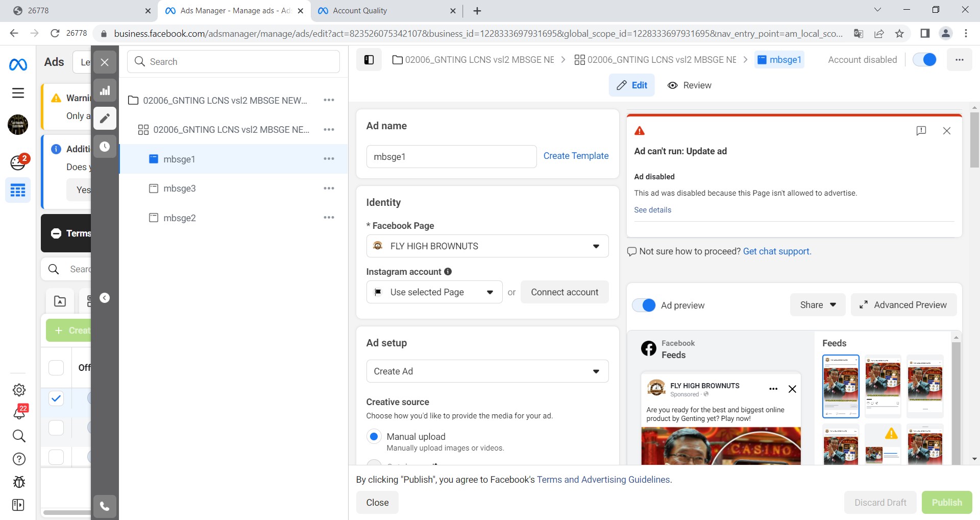Toggle the side panel layout icon
980x520 pixels.
[x=369, y=60]
